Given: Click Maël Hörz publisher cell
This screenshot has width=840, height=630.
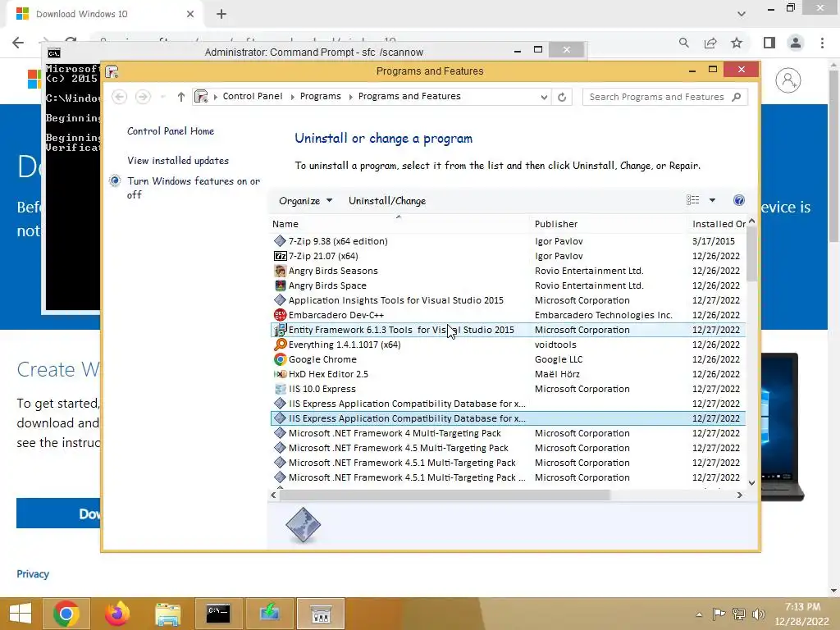Looking at the screenshot, I should (557, 374).
